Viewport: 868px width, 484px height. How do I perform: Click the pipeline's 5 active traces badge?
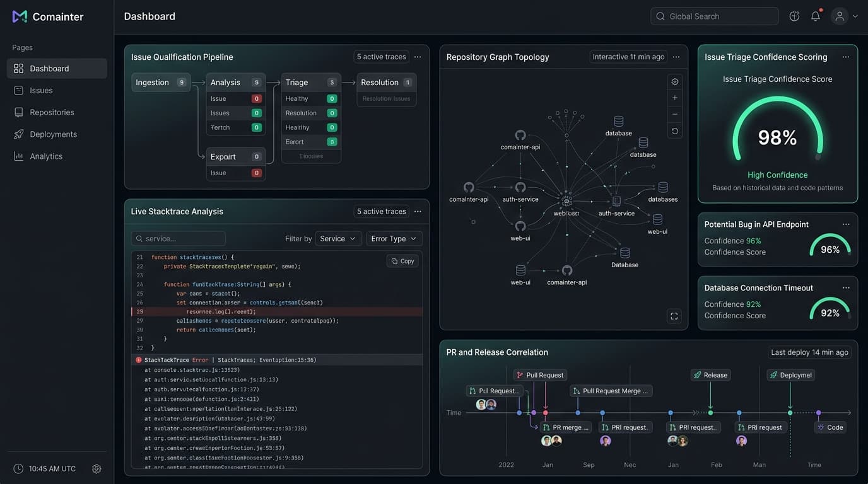381,57
